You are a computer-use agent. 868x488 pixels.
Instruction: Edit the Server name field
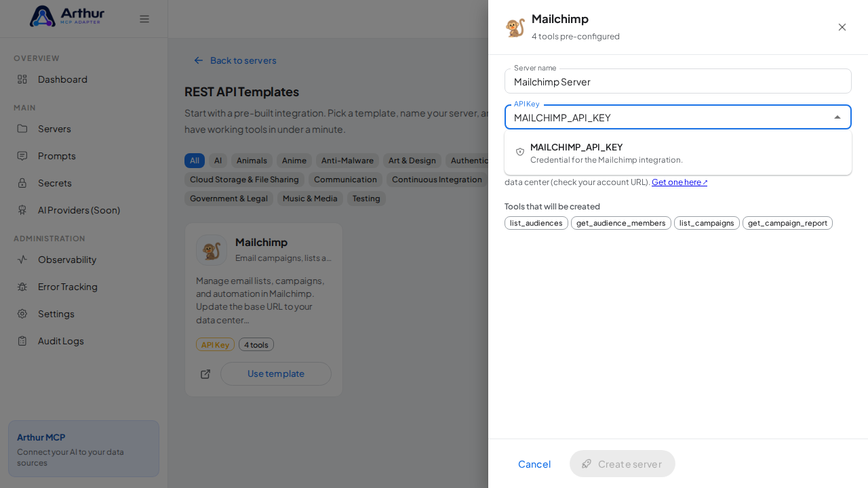click(678, 81)
